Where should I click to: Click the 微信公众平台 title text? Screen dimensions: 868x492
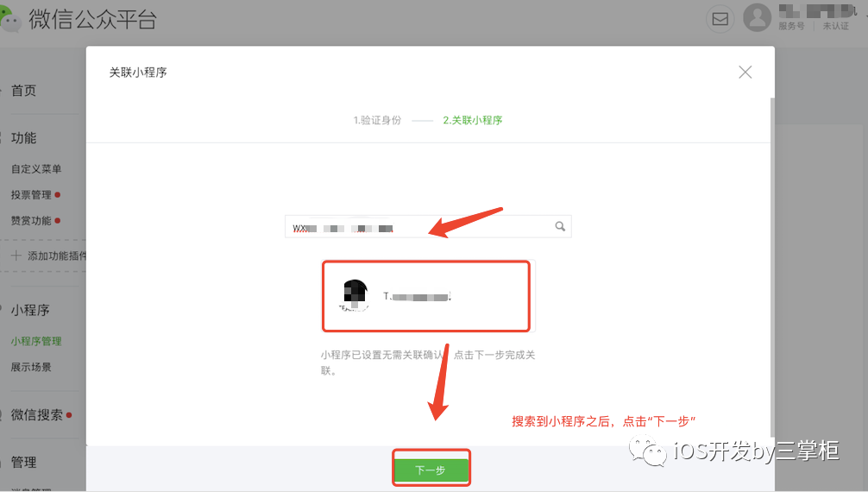click(x=92, y=19)
